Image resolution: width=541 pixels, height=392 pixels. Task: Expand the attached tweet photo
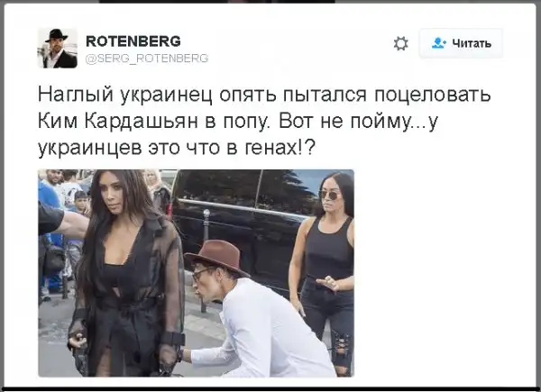(x=196, y=273)
